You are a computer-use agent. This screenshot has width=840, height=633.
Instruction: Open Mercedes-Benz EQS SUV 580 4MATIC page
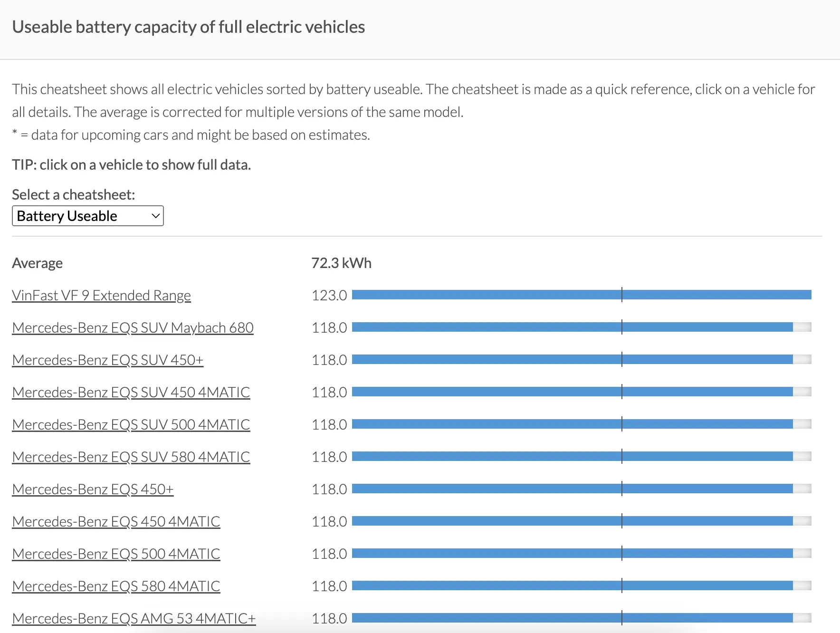pos(131,457)
